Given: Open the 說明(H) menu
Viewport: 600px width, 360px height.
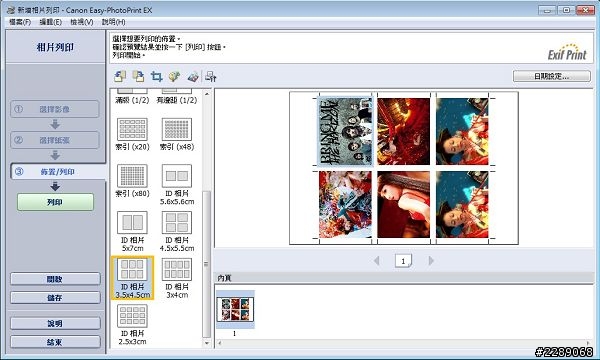Looking at the screenshot, I should click(113, 22).
